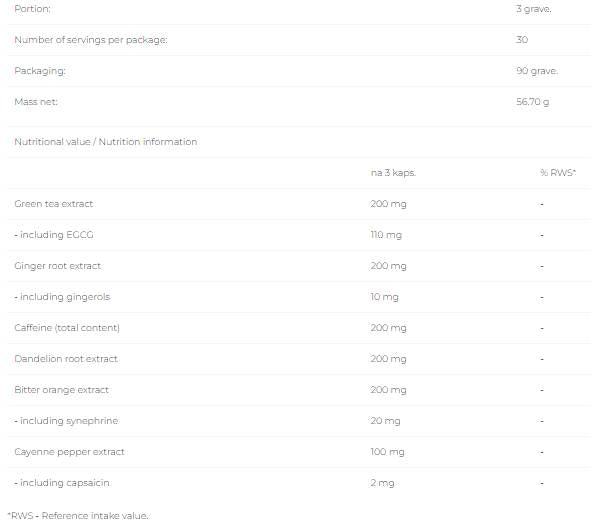591x530 pixels.
Task: Click the '2 mg' capsaicin amount
Action: coord(382,483)
